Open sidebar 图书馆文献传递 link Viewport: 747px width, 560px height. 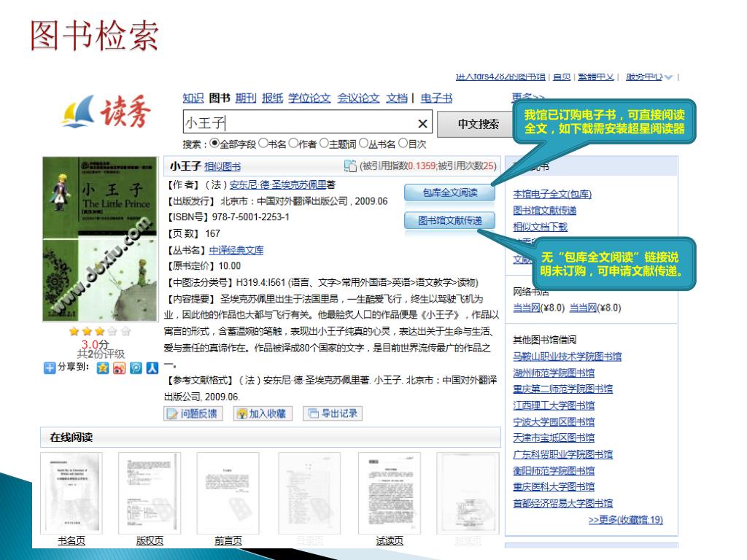(x=544, y=210)
